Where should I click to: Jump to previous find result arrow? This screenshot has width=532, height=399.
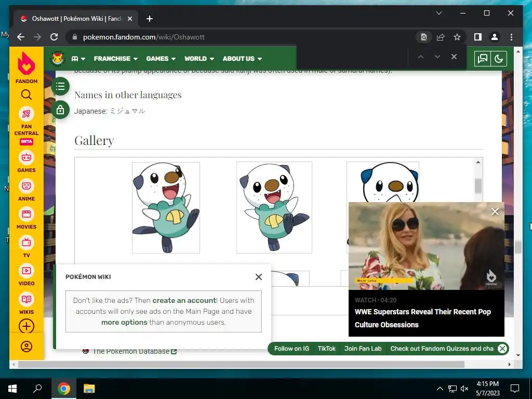pos(421,57)
